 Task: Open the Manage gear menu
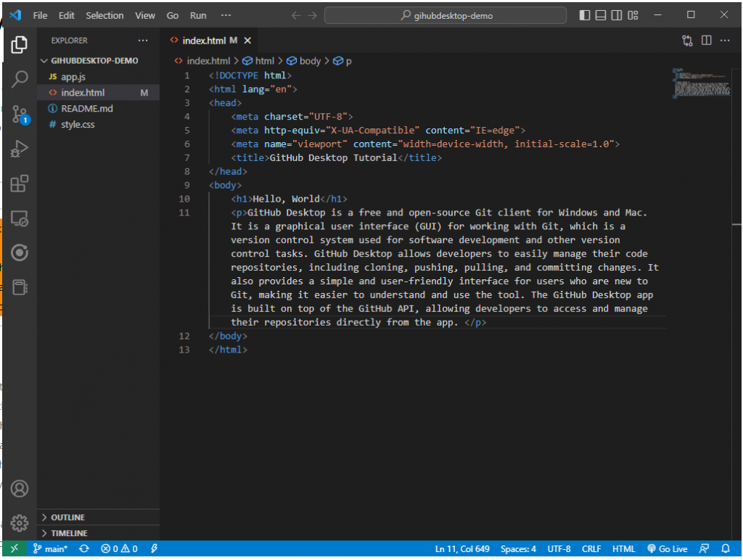pos(20,523)
